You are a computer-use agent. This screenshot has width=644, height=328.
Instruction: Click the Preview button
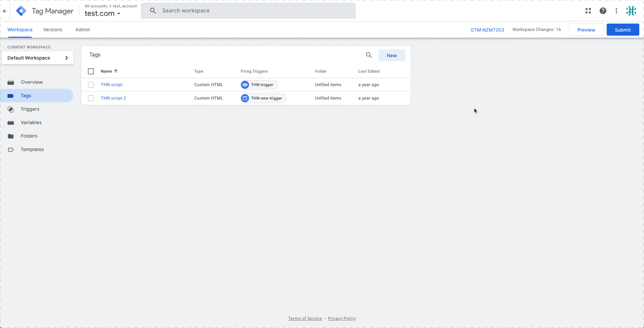click(586, 30)
